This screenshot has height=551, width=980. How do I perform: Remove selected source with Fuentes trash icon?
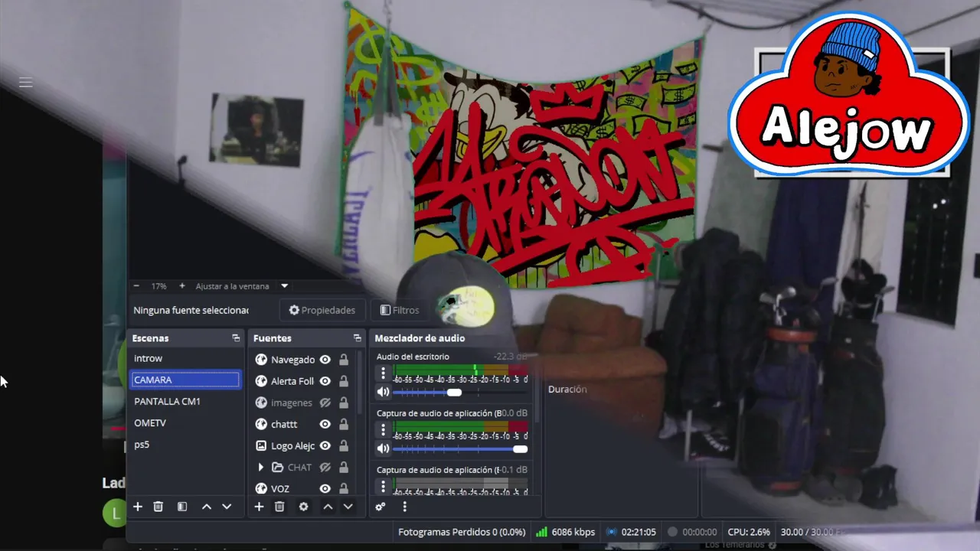tap(279, 507)
